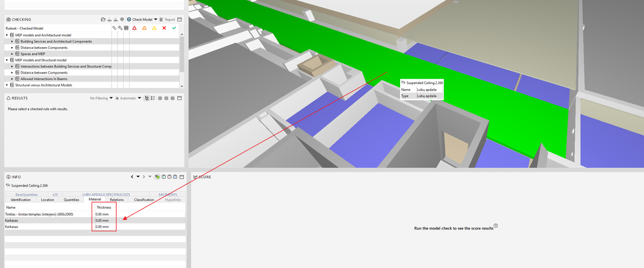Toggle hierarchy view icon in Results toolbar

click(x=146, y=98)
